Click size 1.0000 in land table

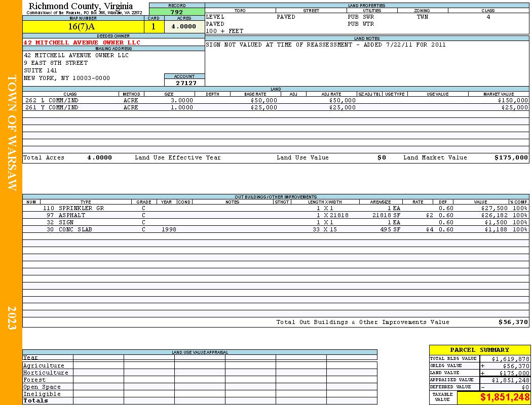(182, 107)
